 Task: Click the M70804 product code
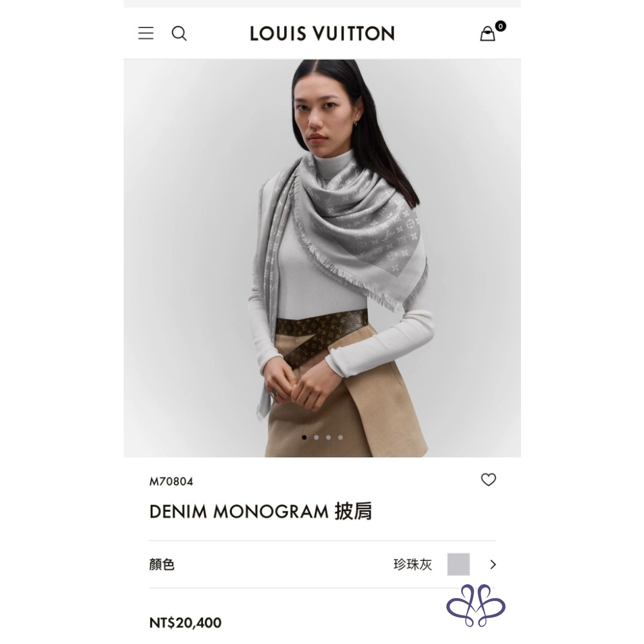coord(171,481)
